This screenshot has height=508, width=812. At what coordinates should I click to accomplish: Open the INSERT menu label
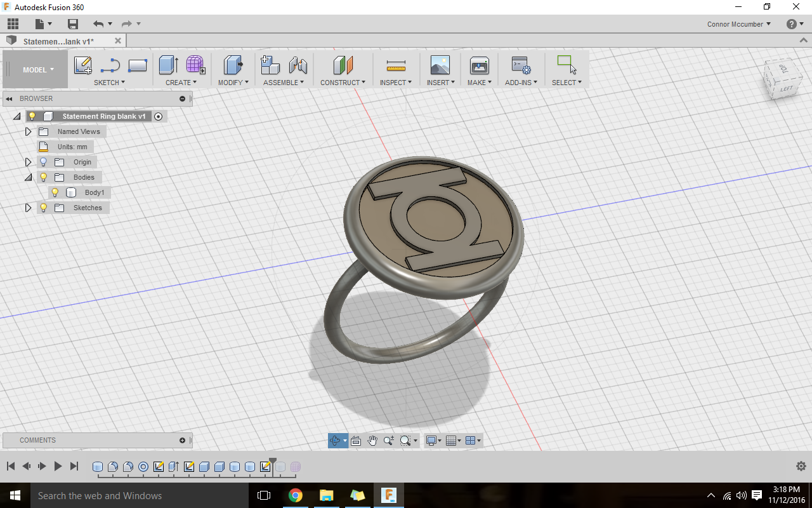[440, 83]
